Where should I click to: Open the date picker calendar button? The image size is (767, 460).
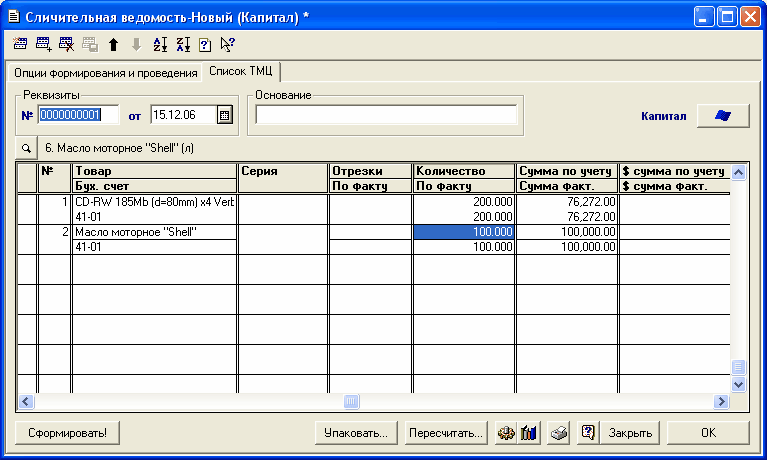pyautogui.click(x=224, y=115)
